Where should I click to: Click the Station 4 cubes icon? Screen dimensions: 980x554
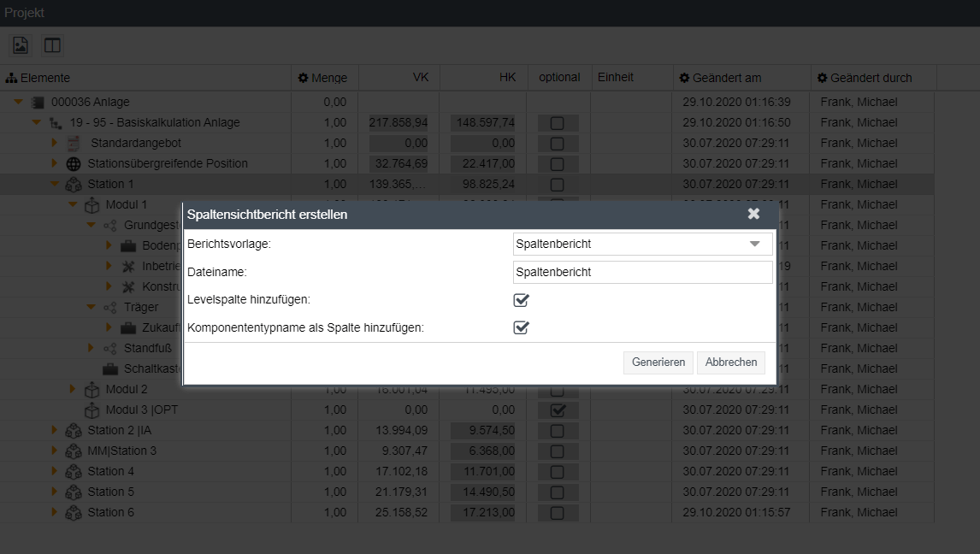coord(74,472)
